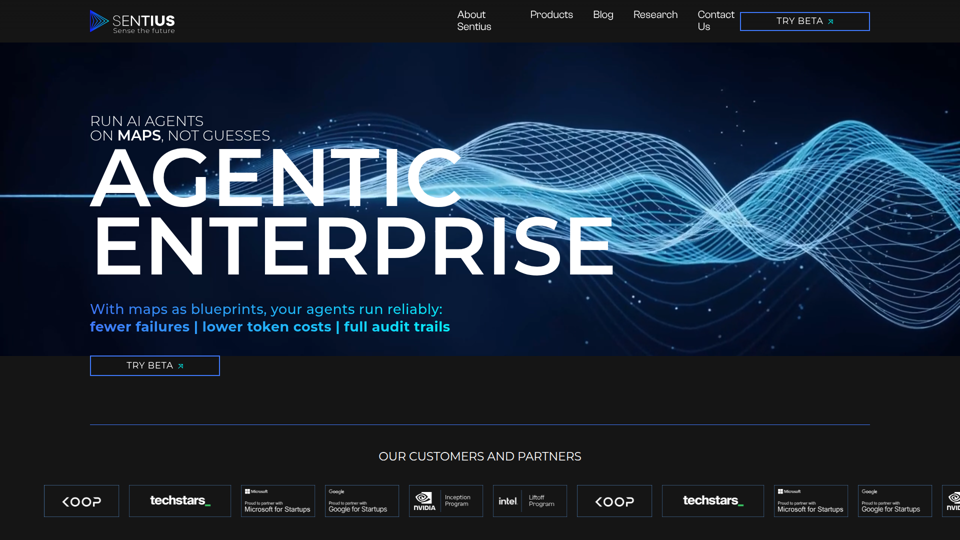The image size is (960, 540).
Task: Click the Try Beta button below the hero banner
Action: pos(155,366)
